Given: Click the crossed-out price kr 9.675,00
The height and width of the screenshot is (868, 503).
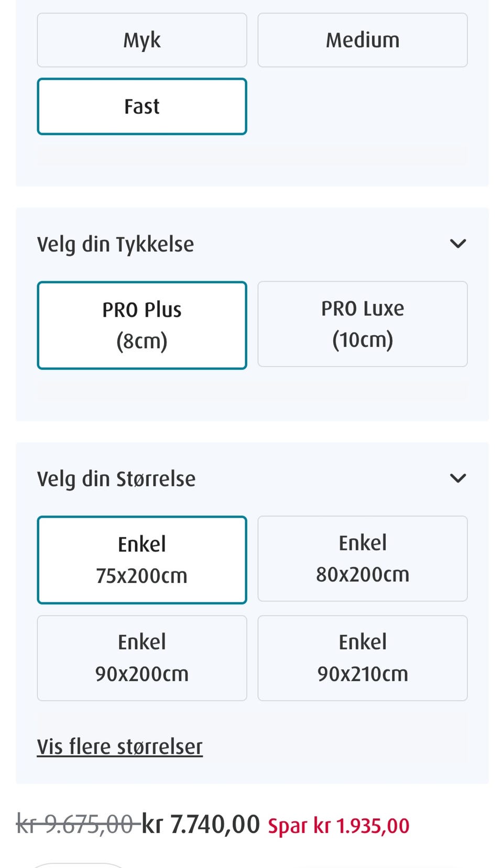Looking at the screenshot, I should coord(78,824).
